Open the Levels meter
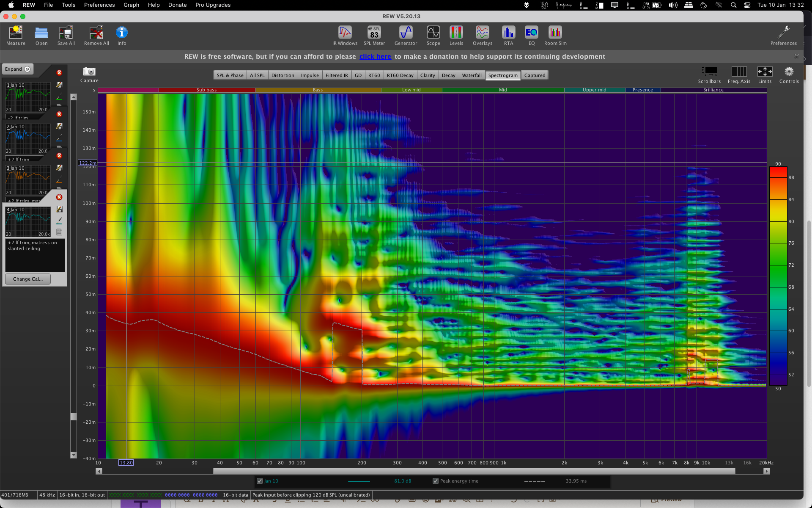 point(456,36)
